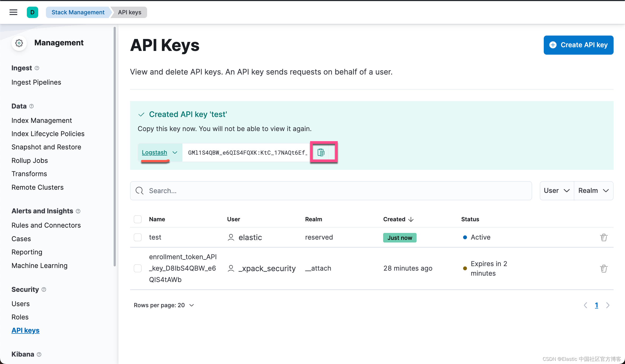Navigate to Stack Management breadcrumb
Image resolution: width=625 pixels, height=364 pixels.
(78, 12)
